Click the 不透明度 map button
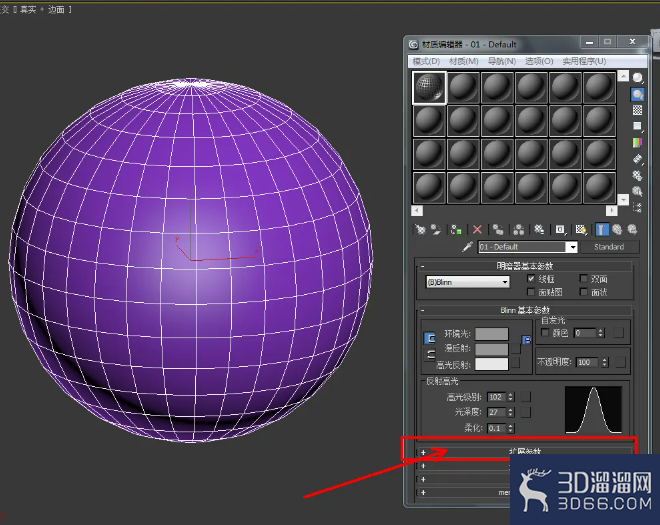The width and height of the screenshot is (660, 525). [620, 362]
